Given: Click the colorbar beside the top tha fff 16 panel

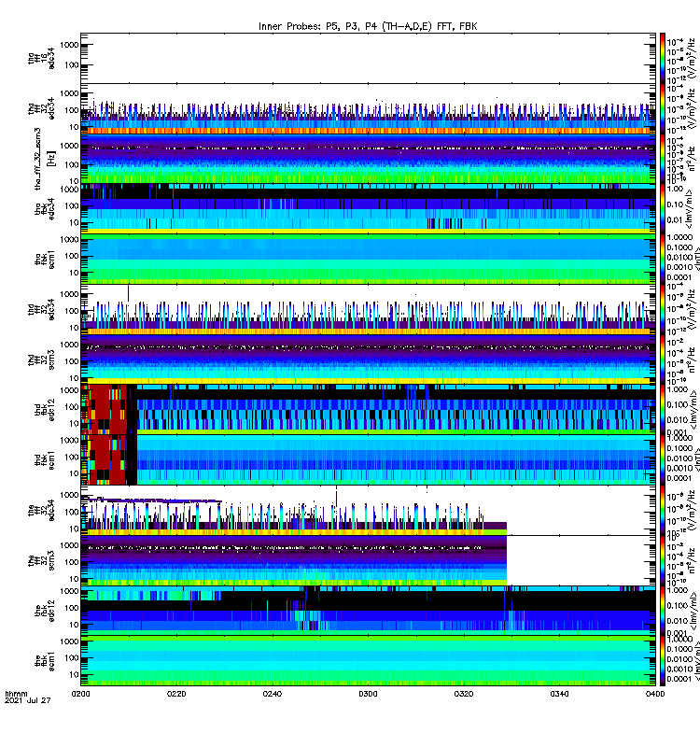Looking at the screenshot, I should click(663, 58).
